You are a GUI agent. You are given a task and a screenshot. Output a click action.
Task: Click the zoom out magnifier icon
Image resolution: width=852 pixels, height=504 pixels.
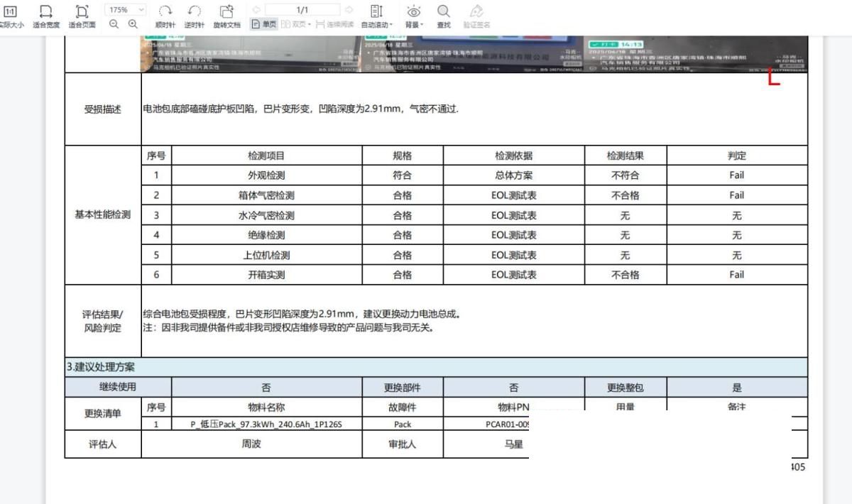(x=114, y=24)
